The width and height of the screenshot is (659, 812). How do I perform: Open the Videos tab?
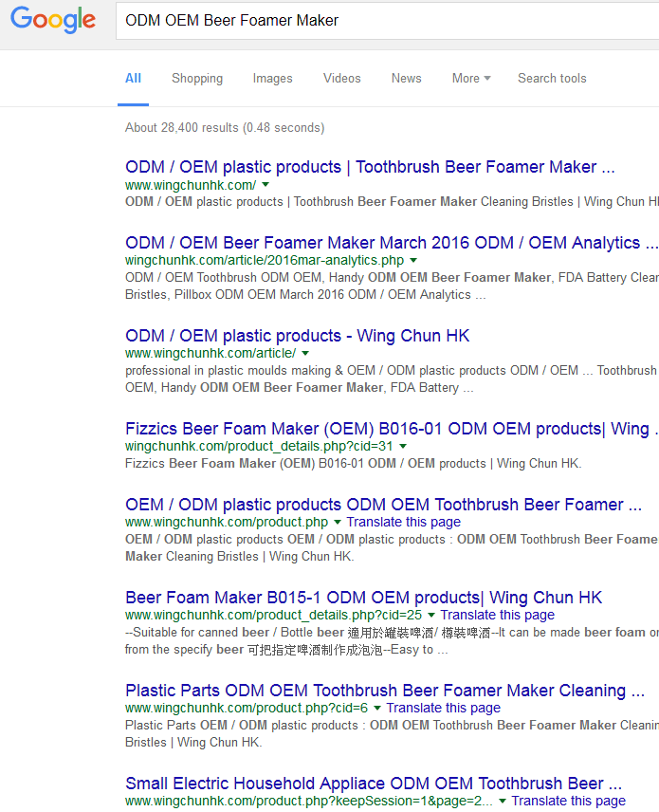pyautogui.click(x=341, y=78)
